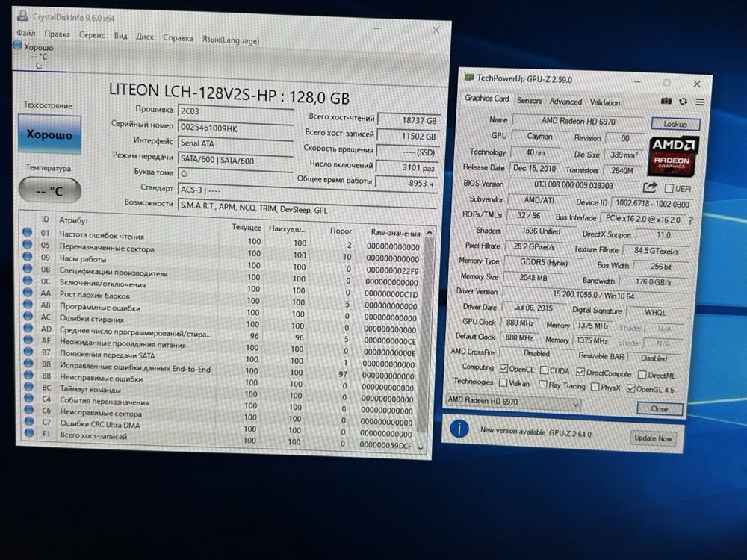Click the Общее время работы value 8953 ч

[x=406, y=183]
